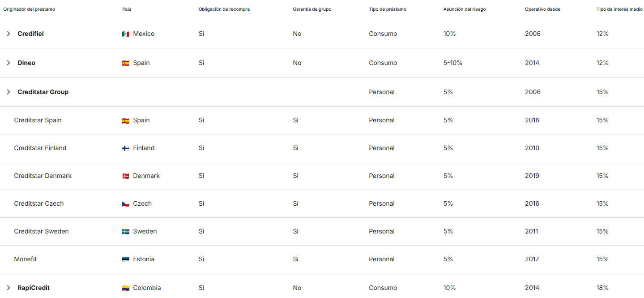Click the Operativo desde column header

point(542,9)
